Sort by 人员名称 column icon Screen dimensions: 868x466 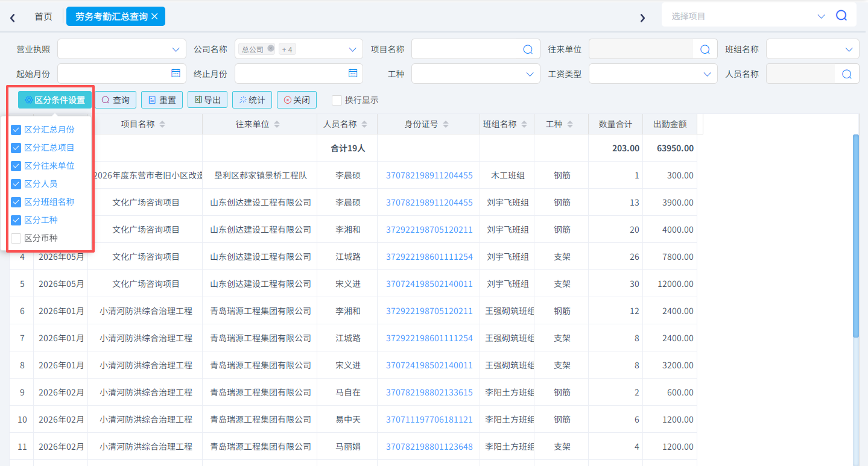click(x=365, y=124)
